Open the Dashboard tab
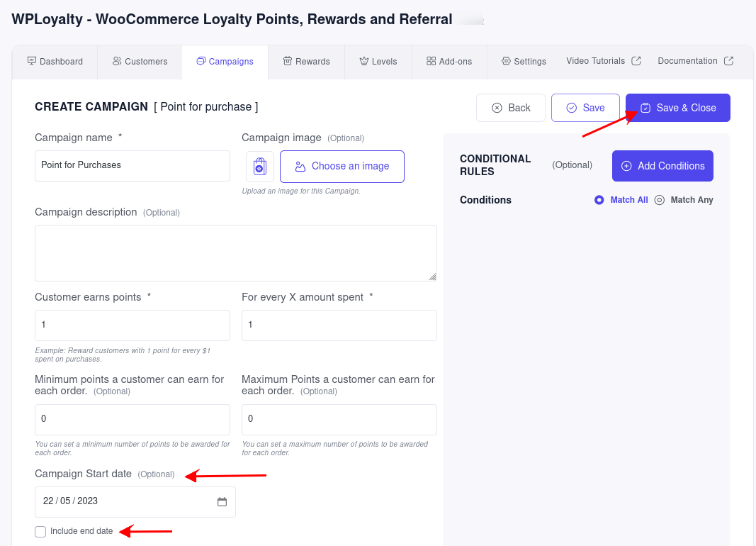 (x=55, y=61)
